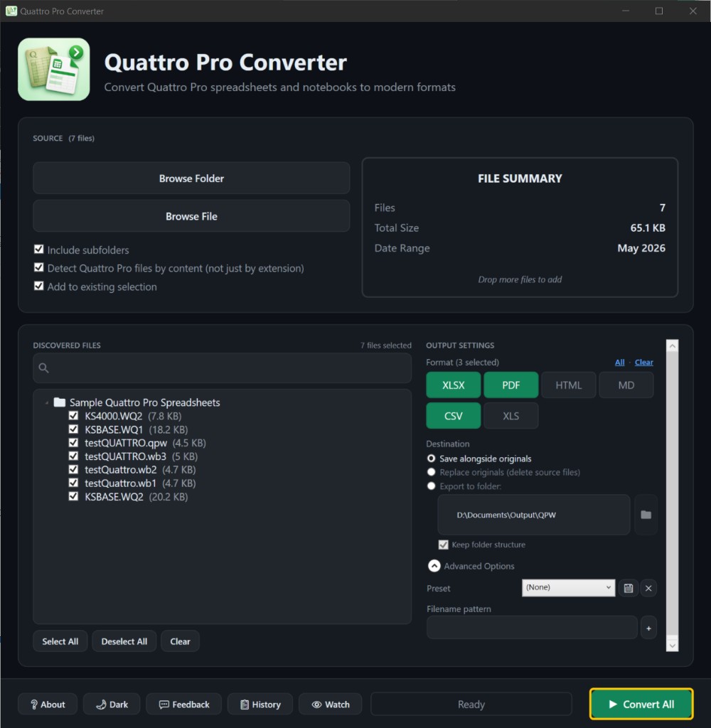Viewport: 711px width, 728px height.
Task: Collapse the Sample Quattro Pro Spreadsheets tree node
Action: [47, 402]
